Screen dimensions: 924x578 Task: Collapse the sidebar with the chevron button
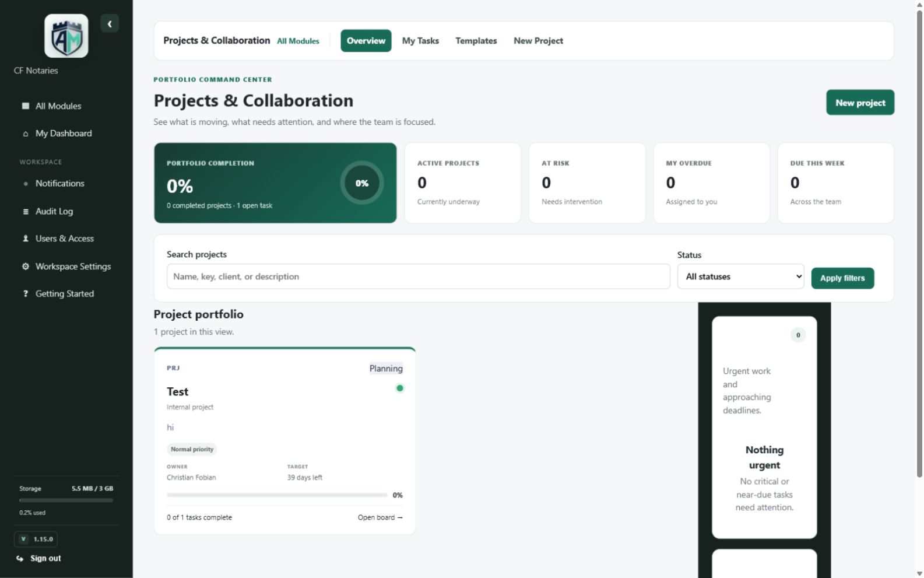110,24
